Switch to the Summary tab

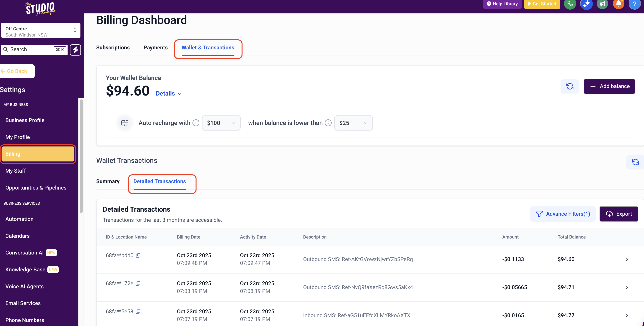(x=108, y=181)
